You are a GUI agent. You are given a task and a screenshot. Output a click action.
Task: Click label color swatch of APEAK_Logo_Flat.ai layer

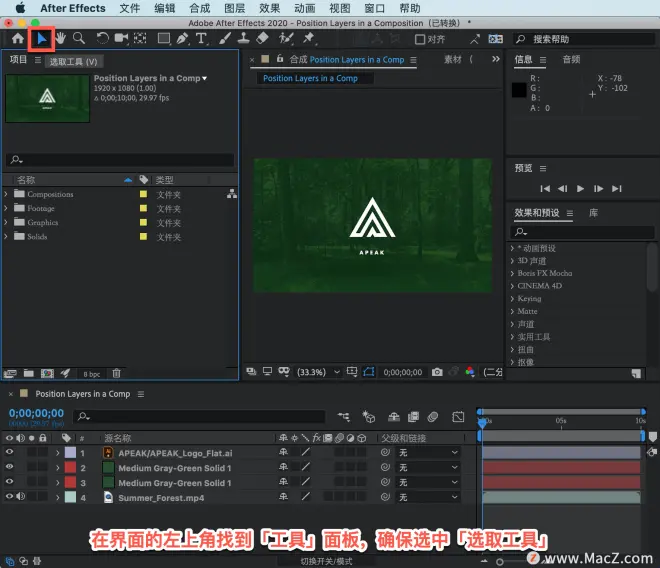click(x=70, y=453)
